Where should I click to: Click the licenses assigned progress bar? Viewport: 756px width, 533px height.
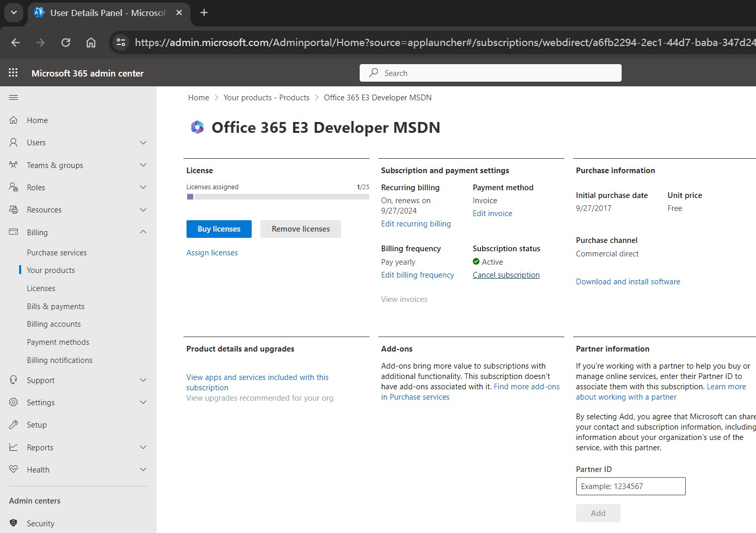pyautogui.click(x=277, y=197)
